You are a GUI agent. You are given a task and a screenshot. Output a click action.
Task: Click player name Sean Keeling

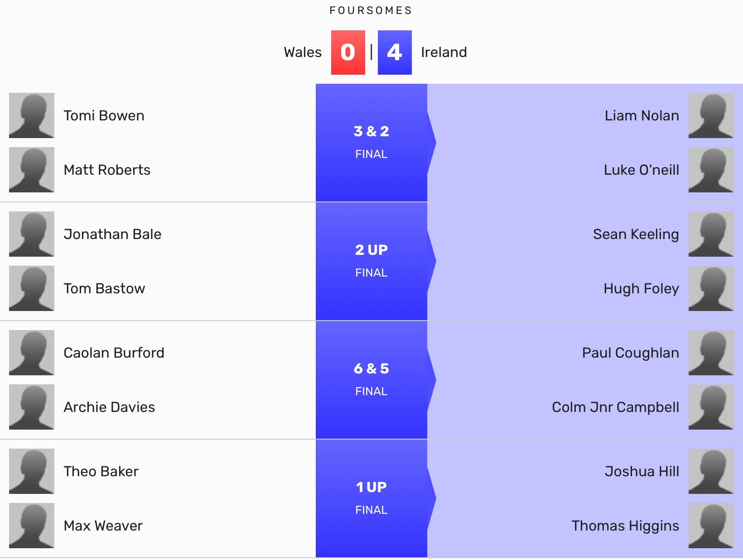pos(636,234)
